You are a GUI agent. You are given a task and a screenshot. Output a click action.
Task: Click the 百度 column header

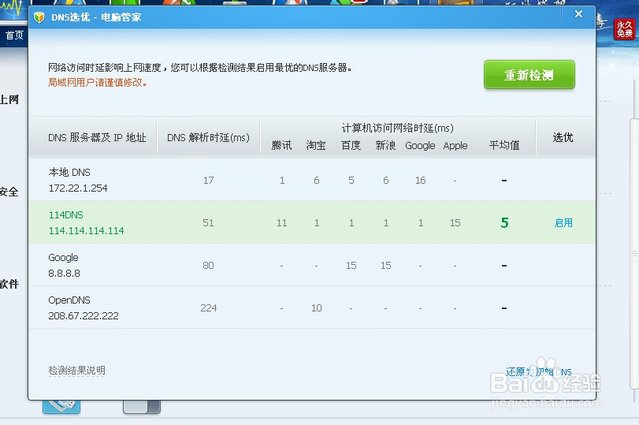[x=351, y=145]
